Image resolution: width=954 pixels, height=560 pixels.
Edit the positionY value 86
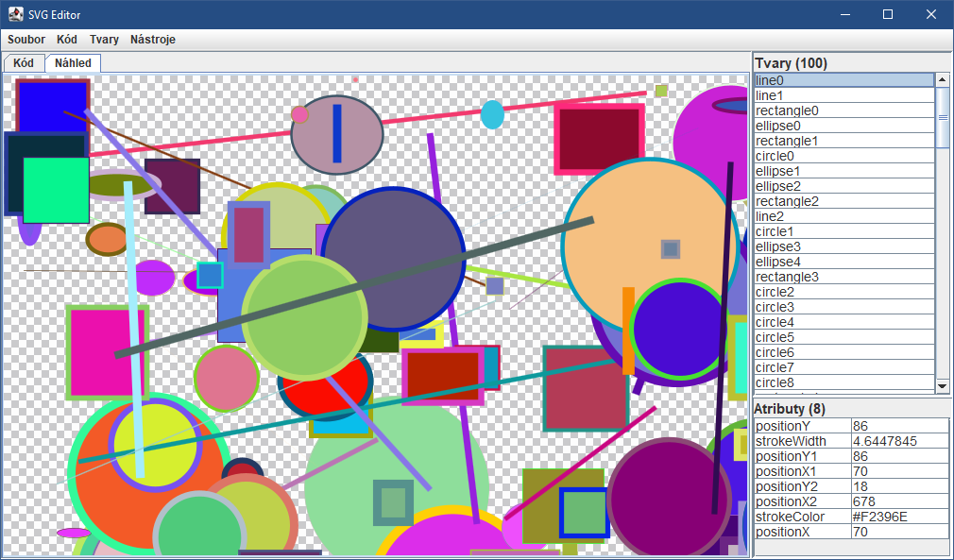[900, 426]
